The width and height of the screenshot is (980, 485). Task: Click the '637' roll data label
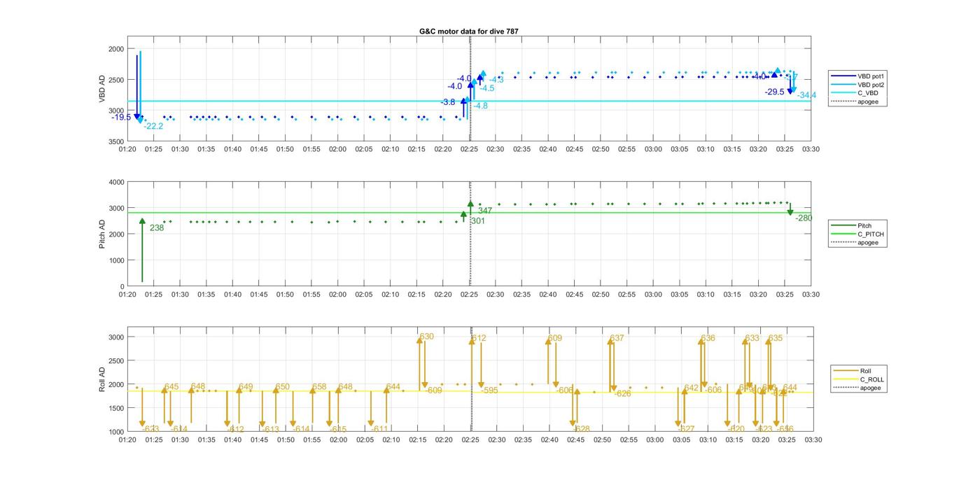tap(617, 338)
